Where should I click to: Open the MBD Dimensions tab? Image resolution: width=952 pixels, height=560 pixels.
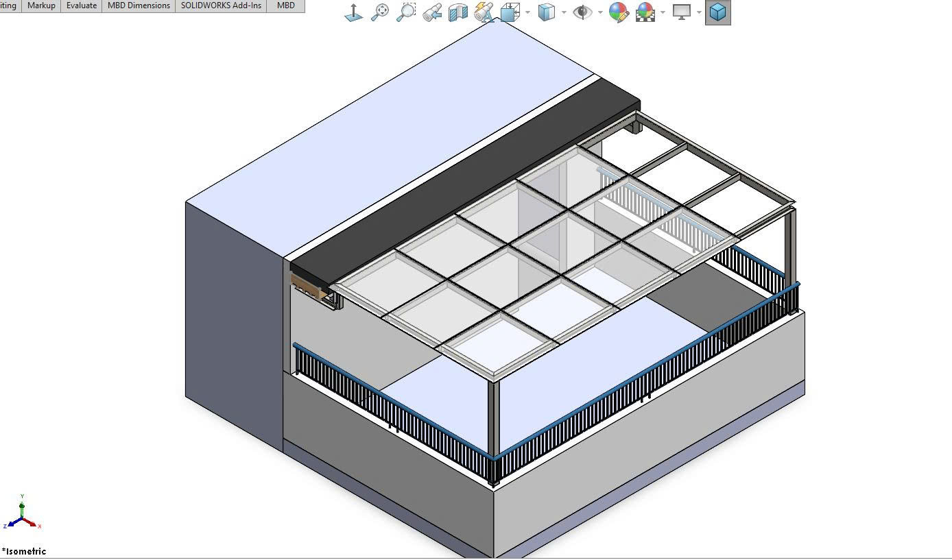point(139,5)
